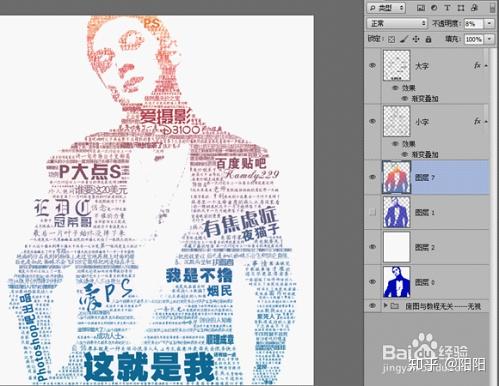Image resolution: width=499 pixels, height=386 pixels.
Task: Lock transparent pixels icon
Action: coord(392,39)
